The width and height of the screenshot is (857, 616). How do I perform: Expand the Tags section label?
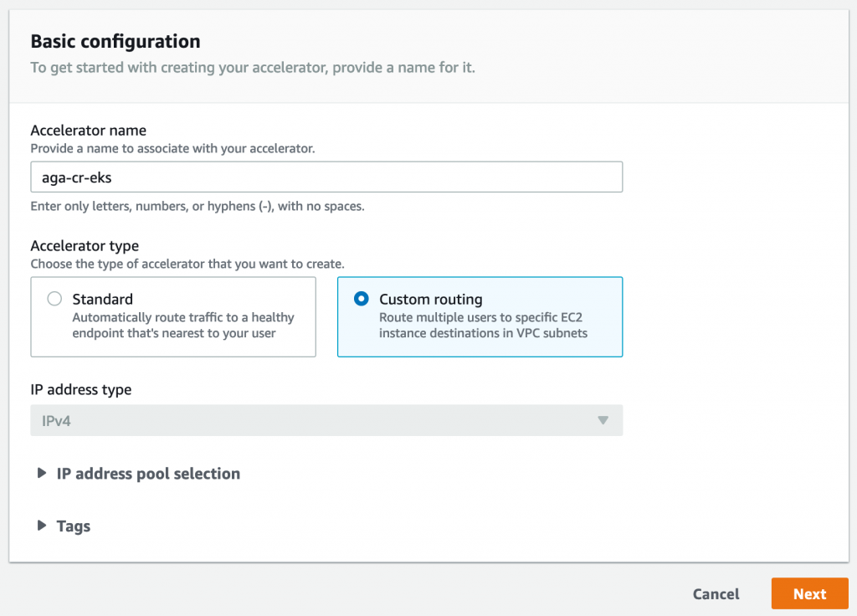[x=74, y=526]
